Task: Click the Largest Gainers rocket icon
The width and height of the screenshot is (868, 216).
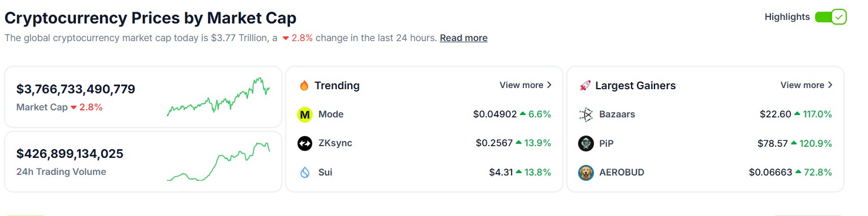Action: coord(585,86)
